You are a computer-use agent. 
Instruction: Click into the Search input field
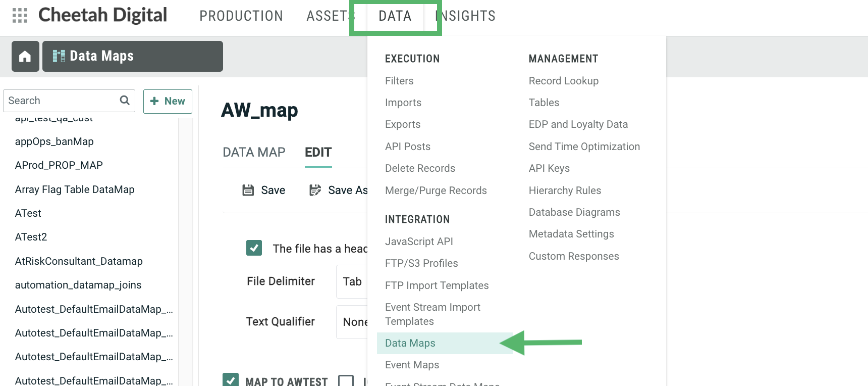[x=61, y=101]
